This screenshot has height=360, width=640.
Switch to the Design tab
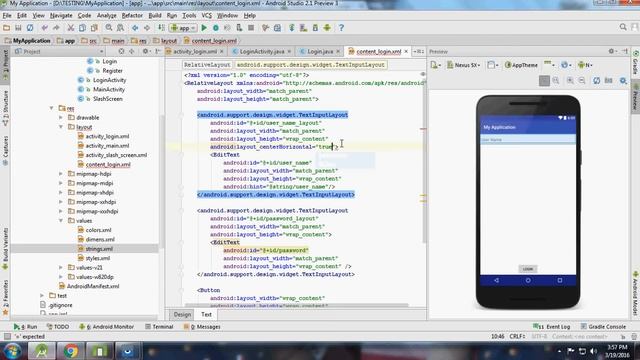tap(182, 314)
